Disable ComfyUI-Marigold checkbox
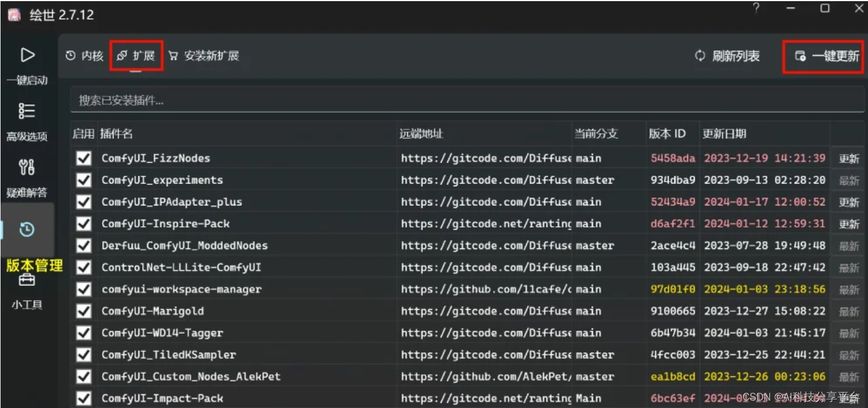Screen dimensions: 868x408 [84, 312]
